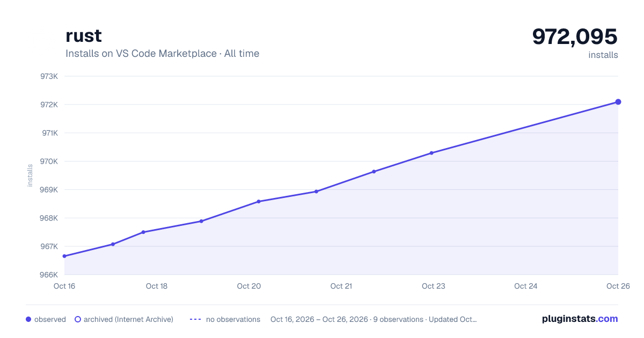Open the pluginstats.com link
The width and height of the screenshot is (644, 338).
[x=580, y=319]
